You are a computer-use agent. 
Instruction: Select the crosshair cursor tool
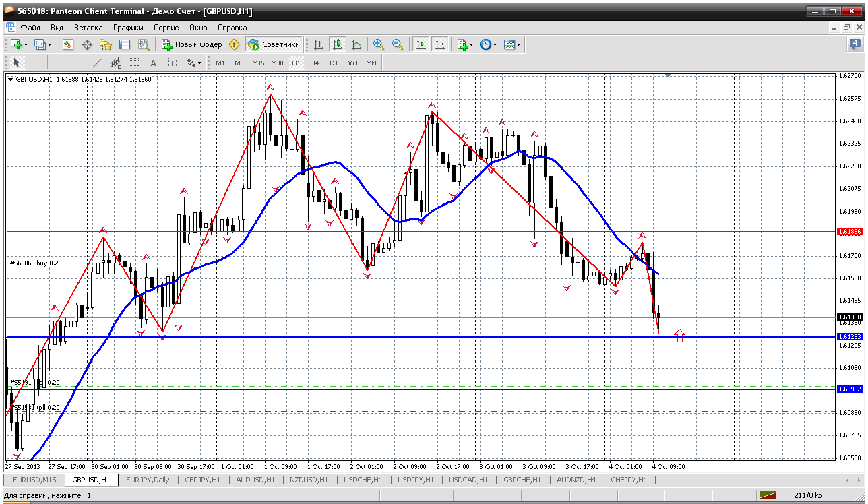36,63
